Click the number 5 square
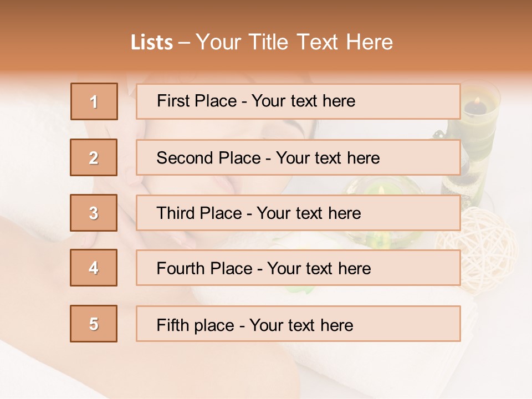This screenshot has height=399, width=532. (94, 324)
